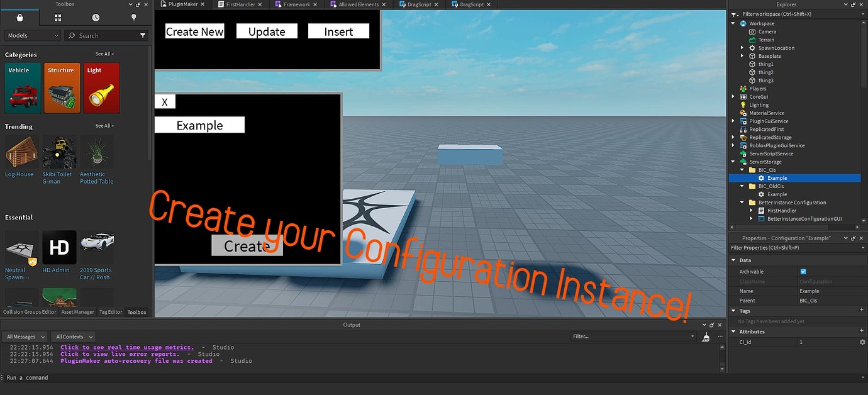Clear the Output with the broom icon
The width and height of the screenshot is (868, 395).
706,336
